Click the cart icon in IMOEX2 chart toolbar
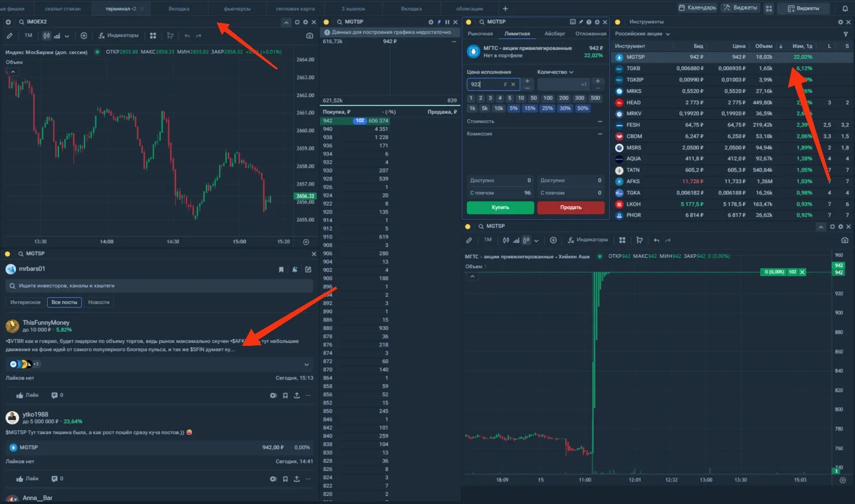855x504 pixels. click(x=170, y=36)
